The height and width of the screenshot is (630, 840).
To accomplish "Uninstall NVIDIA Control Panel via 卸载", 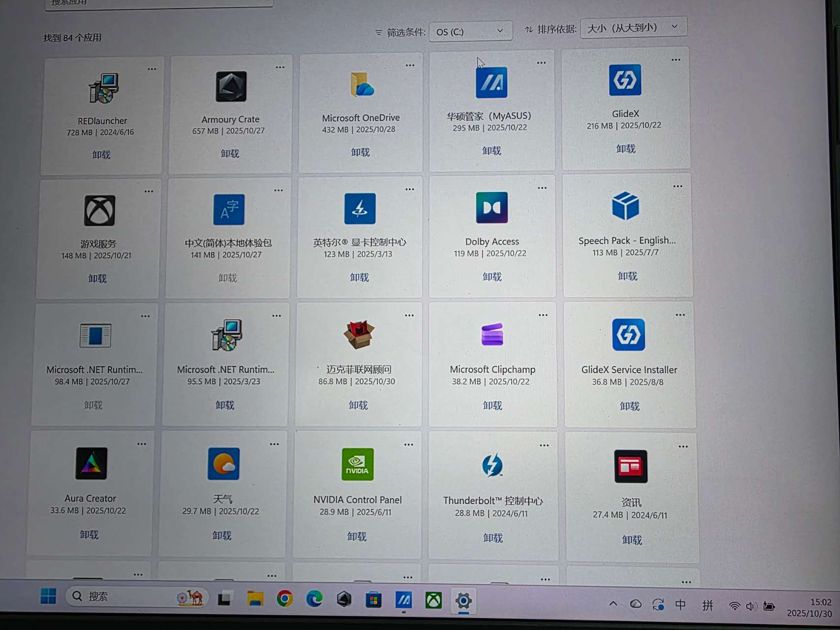I will click(x=357, y=536).
